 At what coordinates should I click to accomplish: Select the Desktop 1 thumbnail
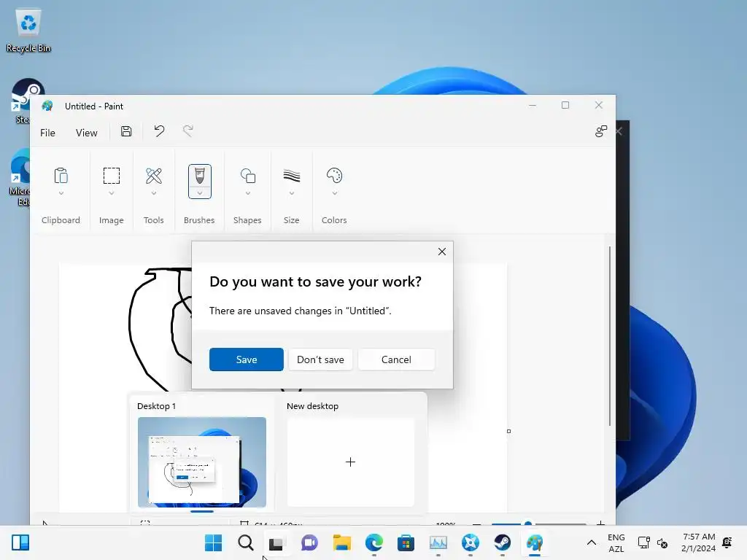point(202,462)
